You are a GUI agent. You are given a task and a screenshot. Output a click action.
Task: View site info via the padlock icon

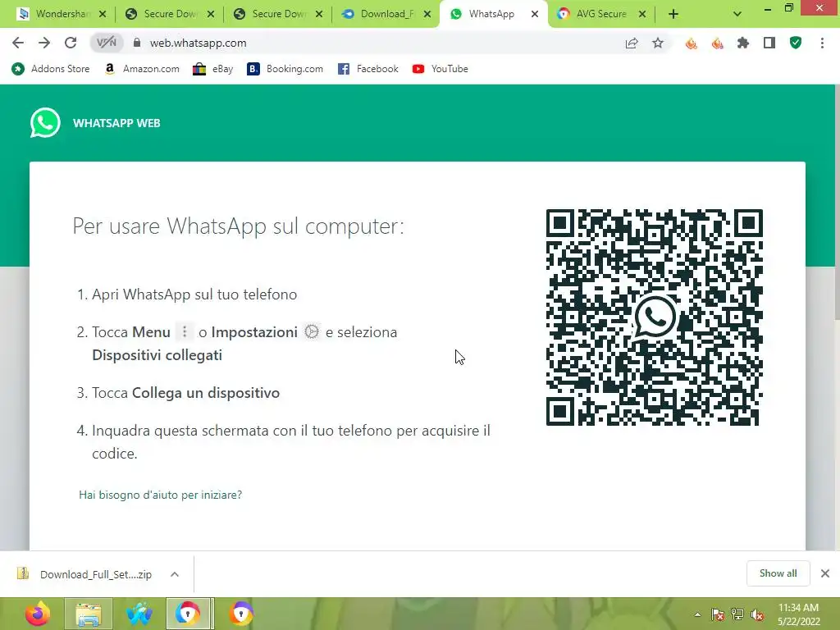pyautogui.click(x=137, y=43)
